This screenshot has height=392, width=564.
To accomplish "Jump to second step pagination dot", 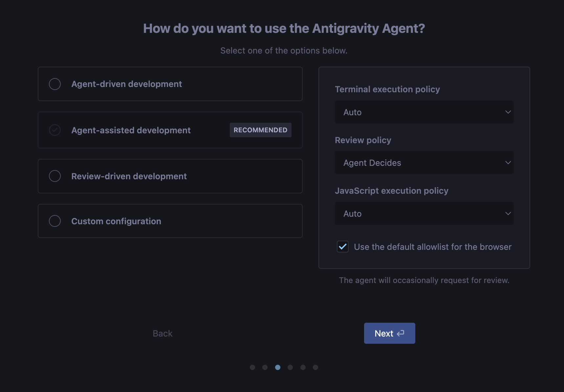I will coord(265,367).
